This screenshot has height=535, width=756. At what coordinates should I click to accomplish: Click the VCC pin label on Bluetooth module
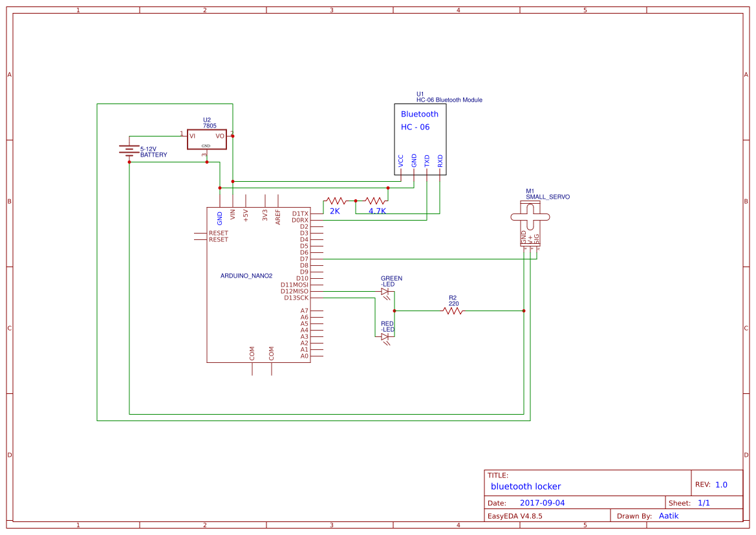[x=401, y=161]
